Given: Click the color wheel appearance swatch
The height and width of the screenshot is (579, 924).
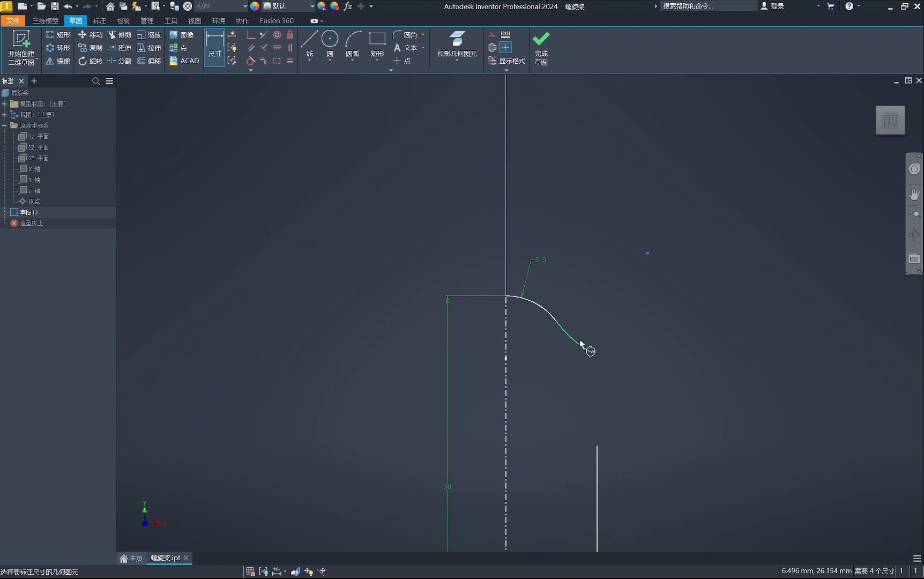Looking at the screenshot, I should pos(255,6).
